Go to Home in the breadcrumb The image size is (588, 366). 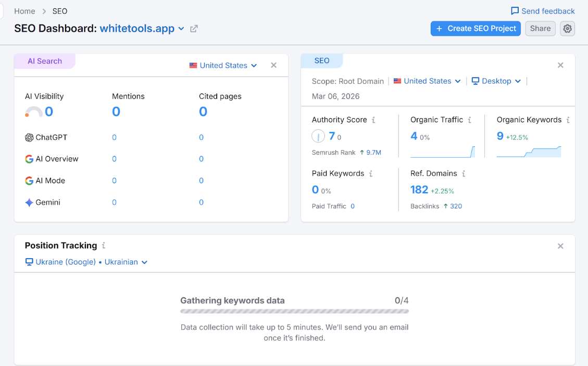(24, 11)
